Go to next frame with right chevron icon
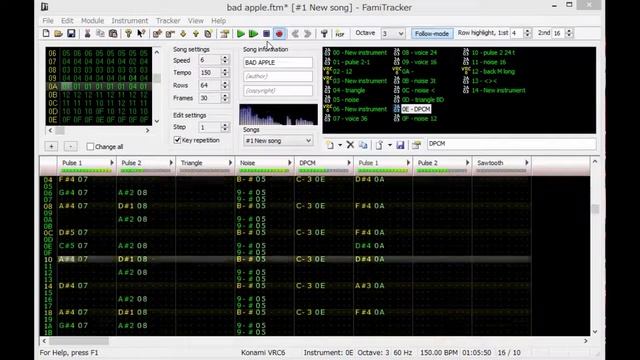Screen dimensions: 640x360 point(308,33)
